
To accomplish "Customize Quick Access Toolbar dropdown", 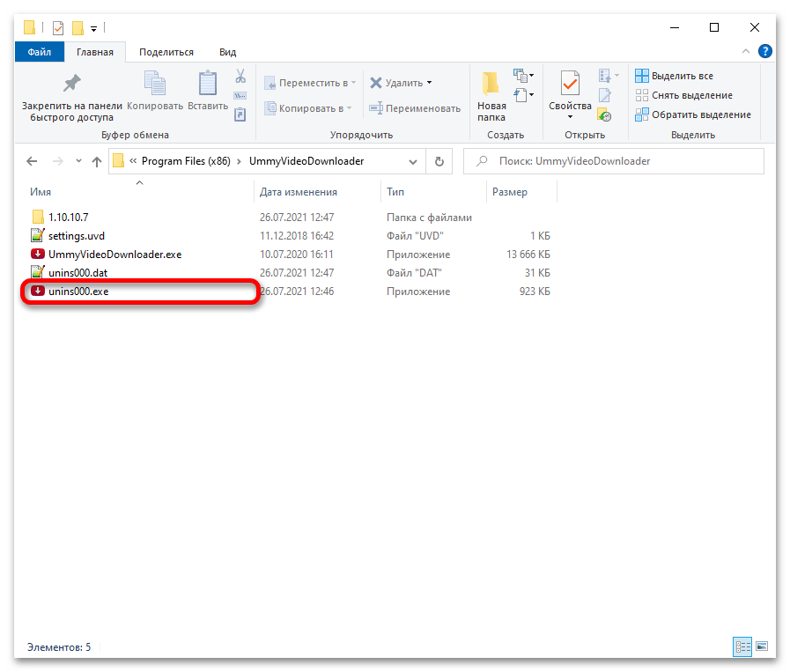I will coord(93,29).
